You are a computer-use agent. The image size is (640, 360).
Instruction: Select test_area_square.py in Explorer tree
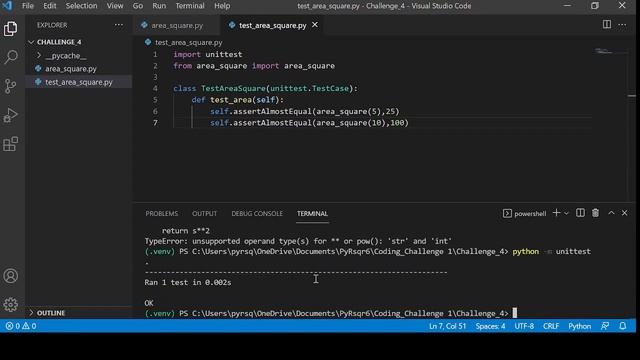(x=79, y=82)
